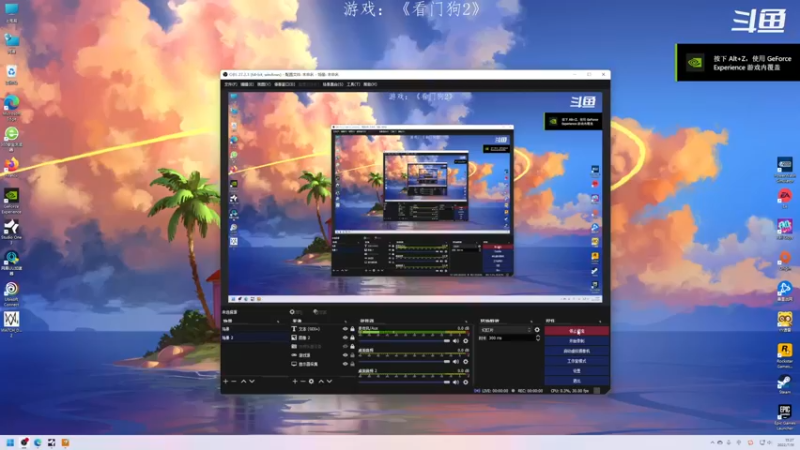Open the 视图(V) menu in OBS
800x450 pixels.
263,84
